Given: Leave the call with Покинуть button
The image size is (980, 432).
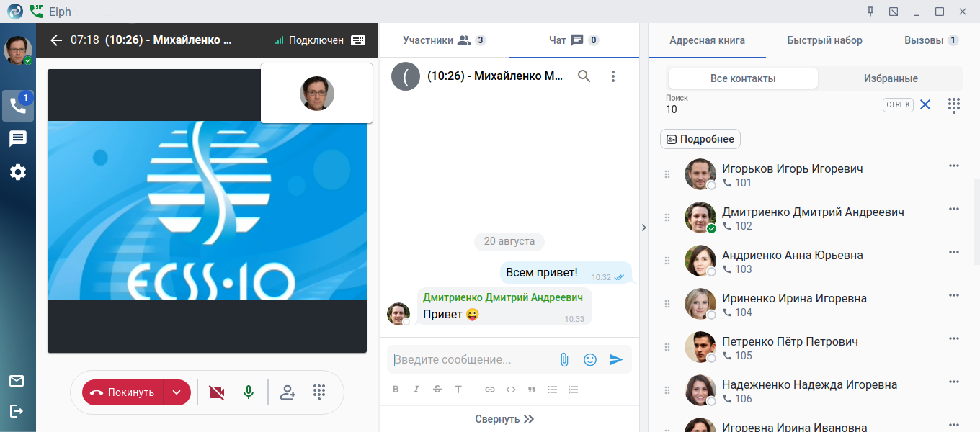Looking at the screenshot, I should (x=122, y=392).
